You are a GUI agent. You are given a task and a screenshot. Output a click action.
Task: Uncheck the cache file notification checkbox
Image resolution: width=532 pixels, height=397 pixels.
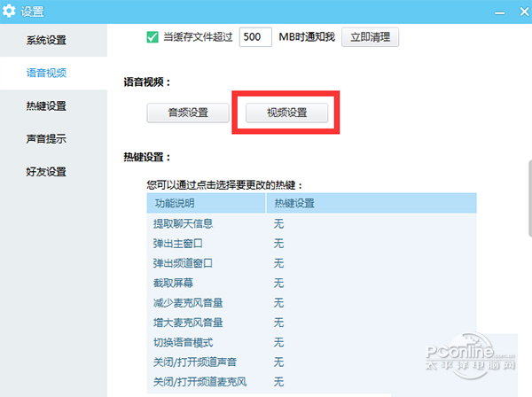(x=153, y=37)
